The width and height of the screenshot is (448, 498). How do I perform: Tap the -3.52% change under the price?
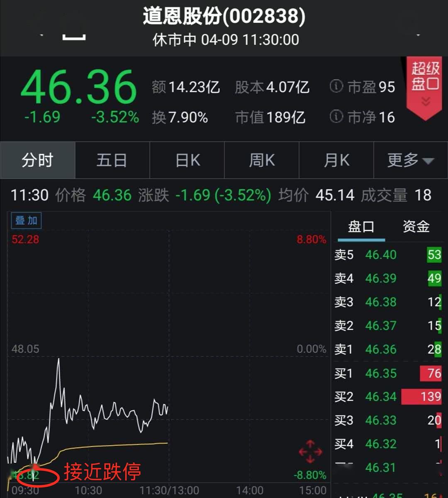click(115, 117)
